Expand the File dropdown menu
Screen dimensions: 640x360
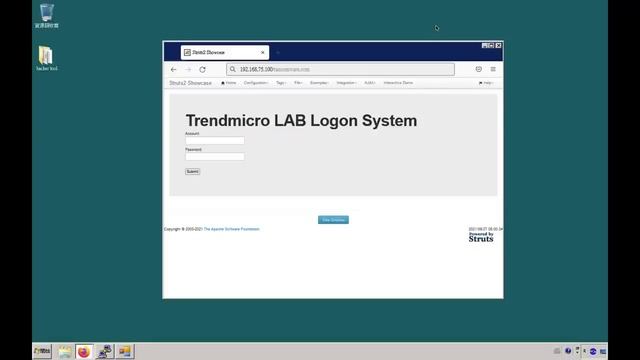(298, 83)
